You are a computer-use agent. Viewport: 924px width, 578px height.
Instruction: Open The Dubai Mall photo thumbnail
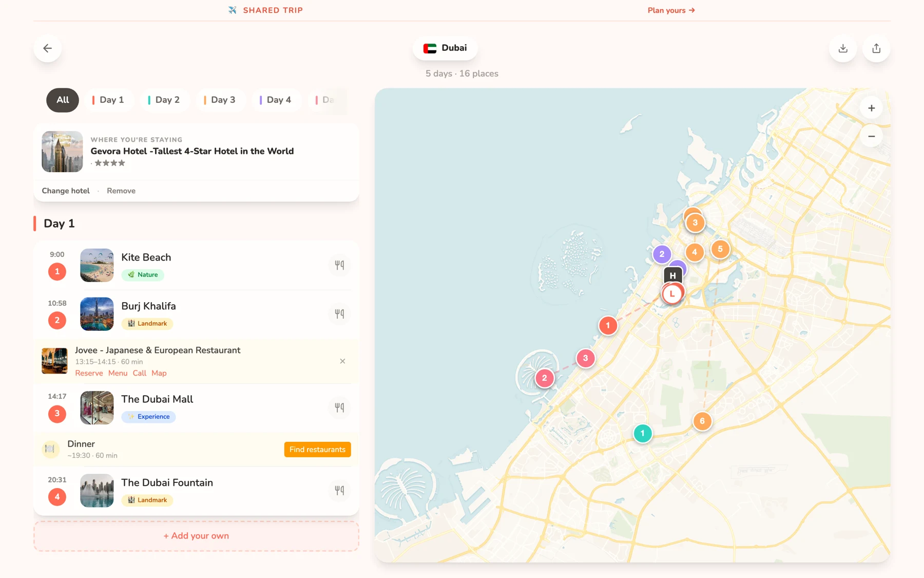click(97, 407)
